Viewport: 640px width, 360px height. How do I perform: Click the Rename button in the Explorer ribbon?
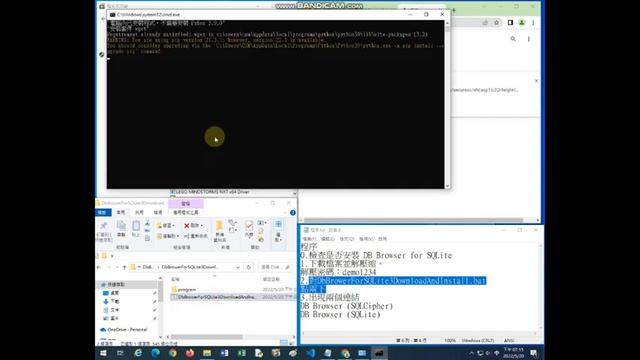click(196, 236)
